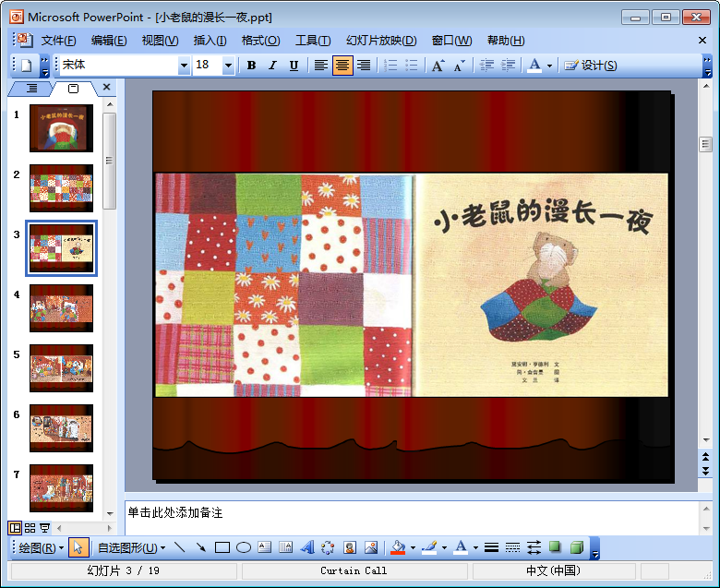
Task: Select the Rectangle tool
Action: click(x=222, y=547)
